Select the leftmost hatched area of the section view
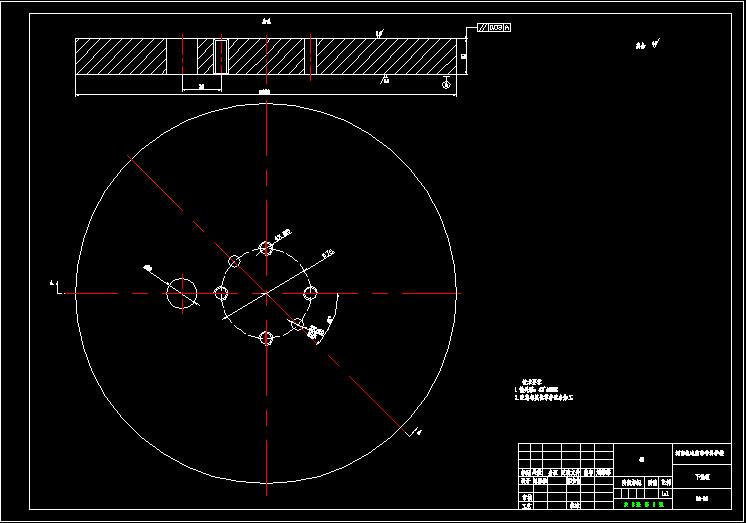 (121, 57)
